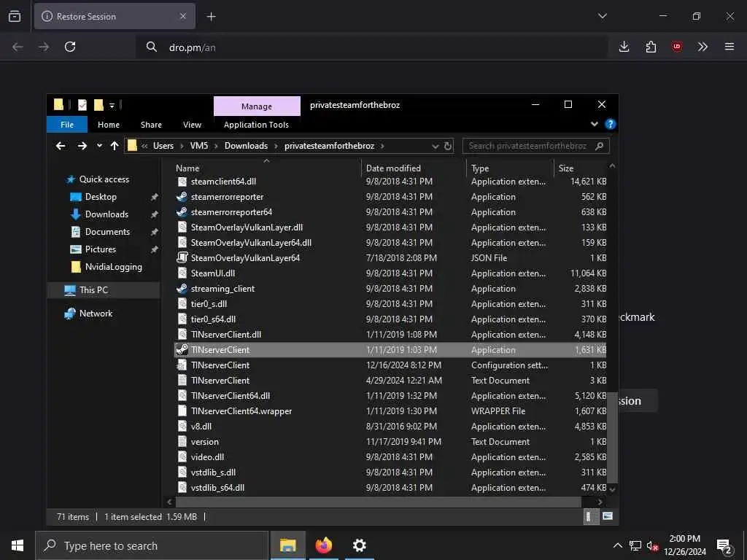Select SteamOverlayVulkanLayer64 JSON file icon
Image resolution: width=747 pixels, height=560 pixels.
182,257
